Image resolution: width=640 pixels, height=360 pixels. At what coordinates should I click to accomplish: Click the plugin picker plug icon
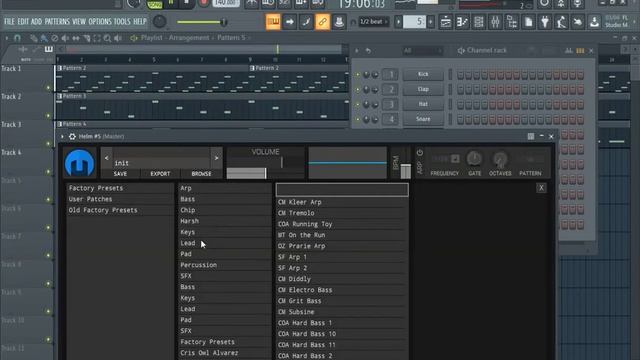[545, 22]
